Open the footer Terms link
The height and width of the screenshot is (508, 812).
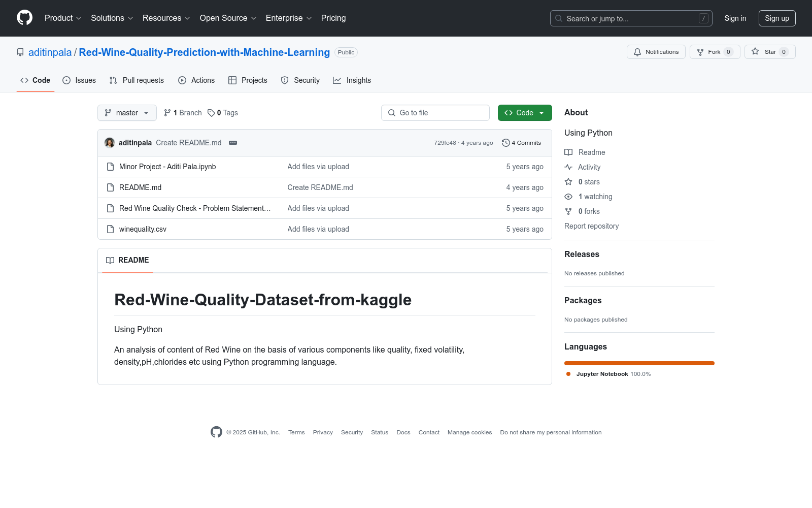tap(296, 432)
